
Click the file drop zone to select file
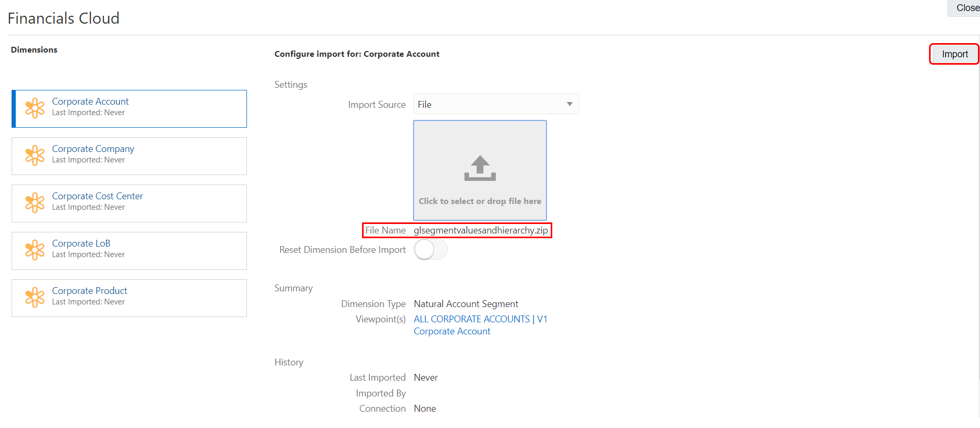[x=480, y=170]
